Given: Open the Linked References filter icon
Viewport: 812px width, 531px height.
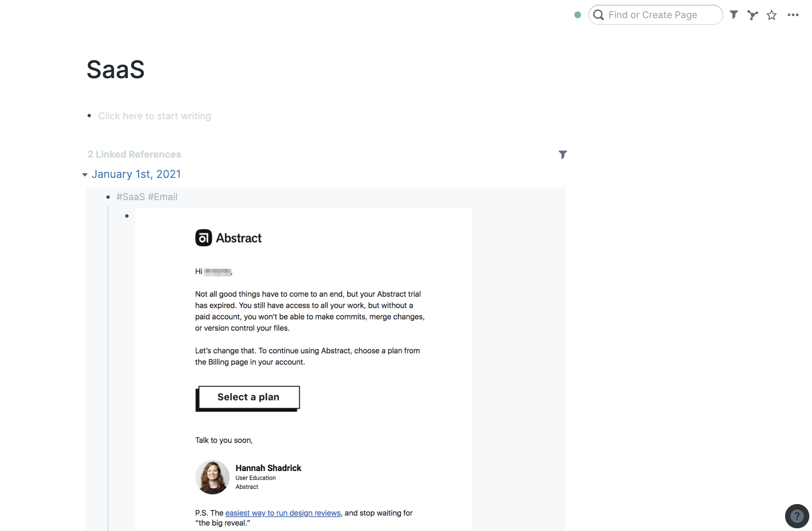Looking at the screenshot, I should click(563, 154).
